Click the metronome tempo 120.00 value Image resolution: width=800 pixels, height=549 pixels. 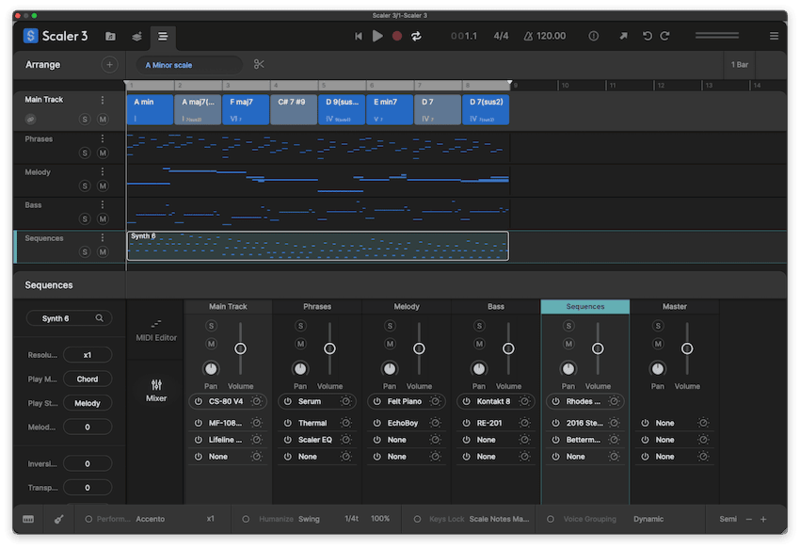551,36
